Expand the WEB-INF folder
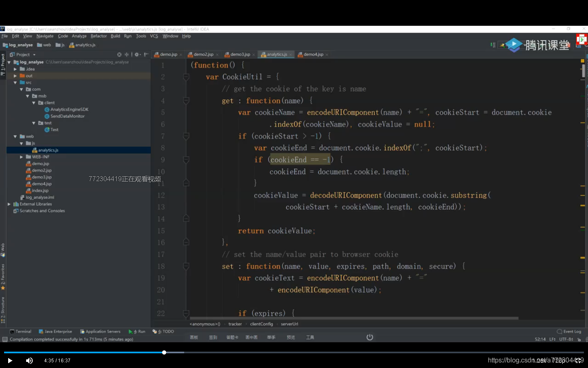The width and height of the screenshot is (588, 368). tap(22, 157)
